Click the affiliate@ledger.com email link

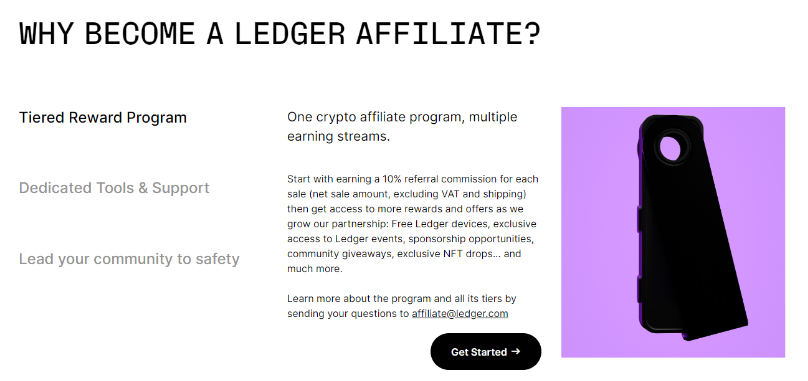pyautogui.click(x=460, y=313)
